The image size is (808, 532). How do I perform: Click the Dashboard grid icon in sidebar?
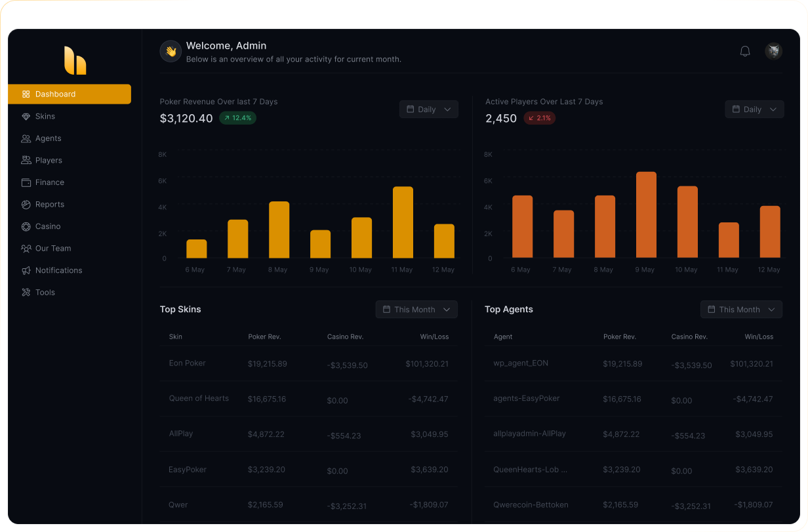[26, 94]
